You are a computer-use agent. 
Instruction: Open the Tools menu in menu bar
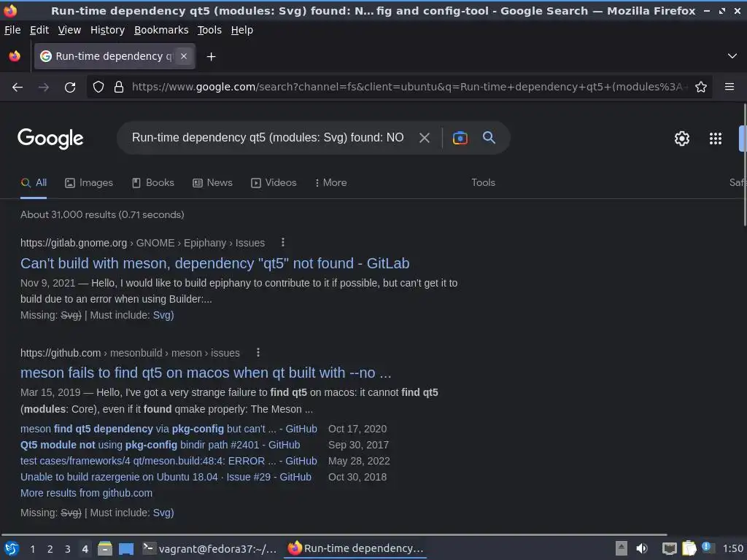[209, 30]
